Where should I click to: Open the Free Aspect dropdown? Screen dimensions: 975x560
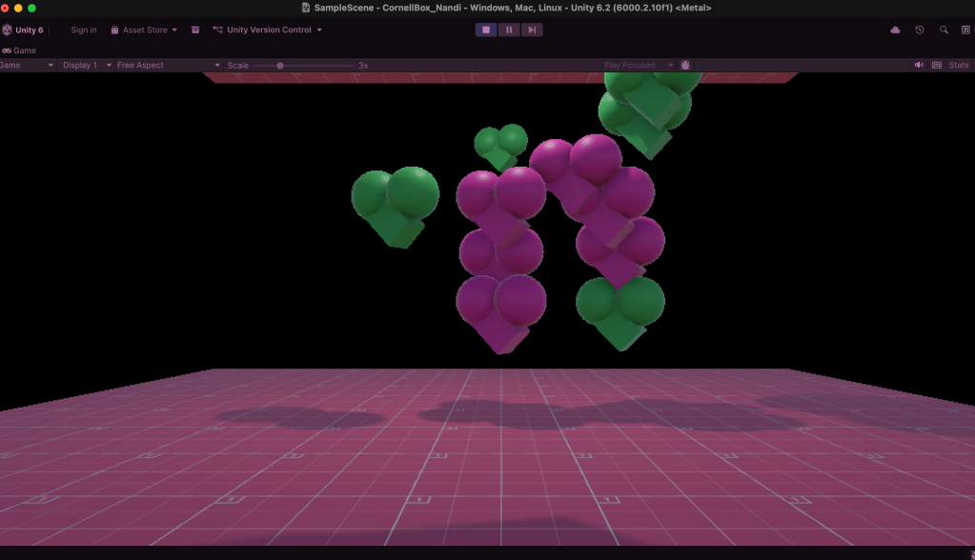click(x=167, y=65)
